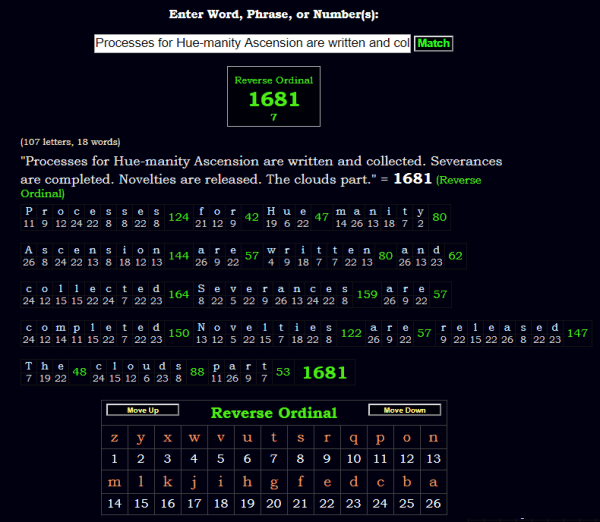Click the Move Up button
This screenshot has width=600, height=522.
point(143,410)
